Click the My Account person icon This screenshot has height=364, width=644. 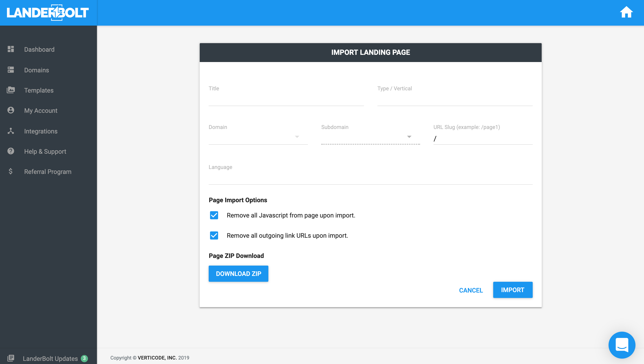pyautogui.click(x=11, y=110)
